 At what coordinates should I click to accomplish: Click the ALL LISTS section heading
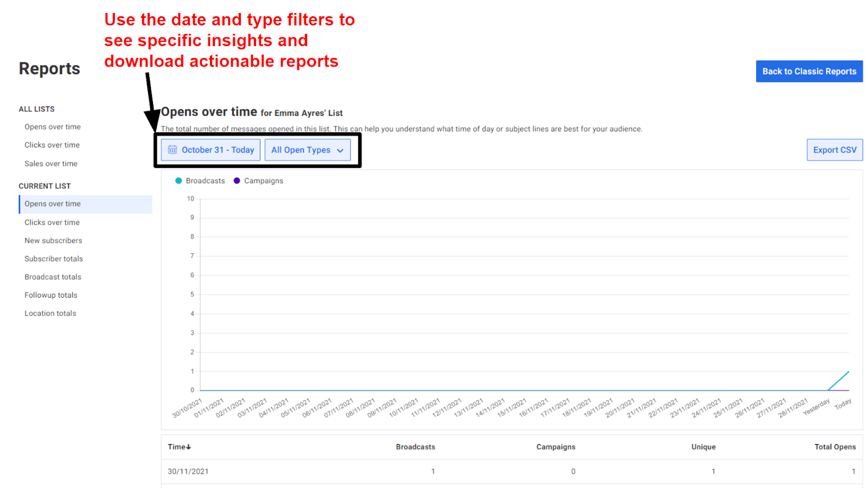tap(37, 109)
